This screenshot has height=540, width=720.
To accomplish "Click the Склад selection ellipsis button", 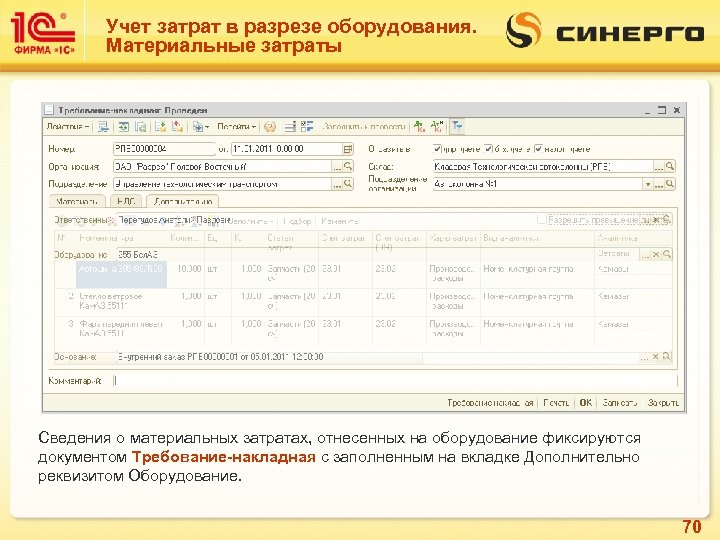I will tap(659, 167).
